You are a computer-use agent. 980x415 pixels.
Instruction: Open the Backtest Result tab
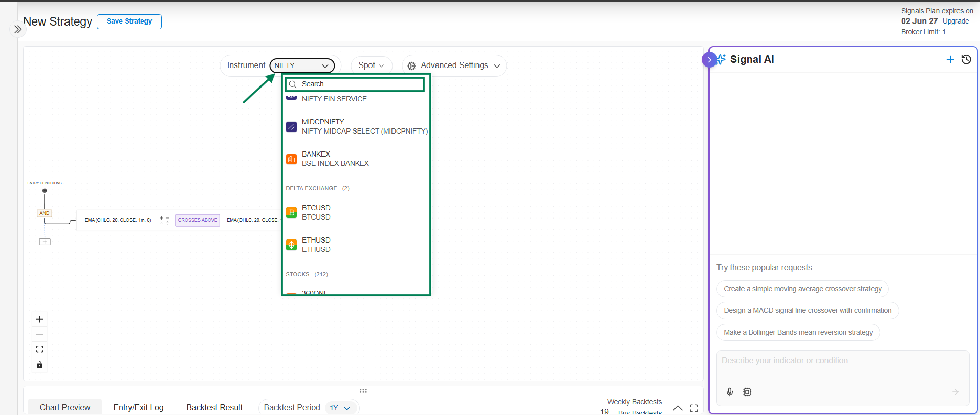[214, 407]
